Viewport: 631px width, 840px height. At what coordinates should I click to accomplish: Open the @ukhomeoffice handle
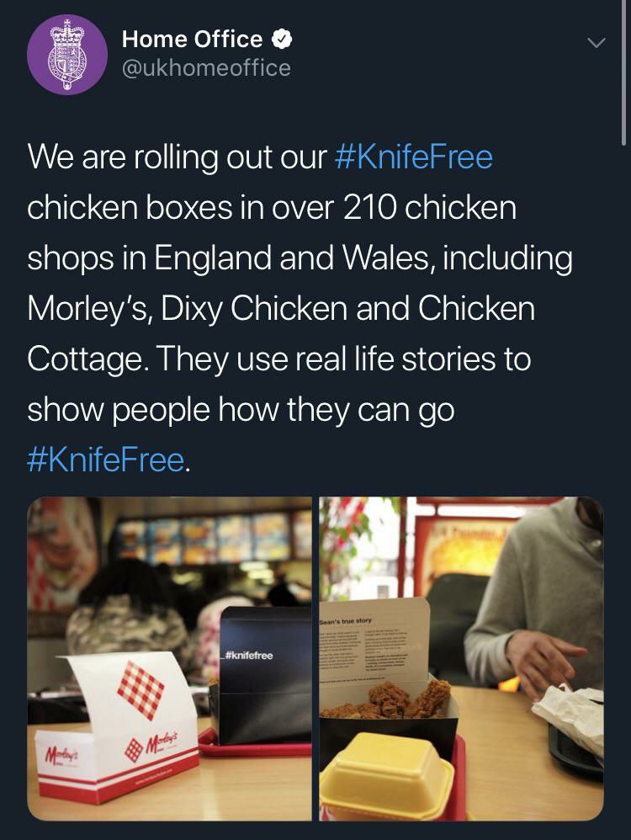(206, 68)
